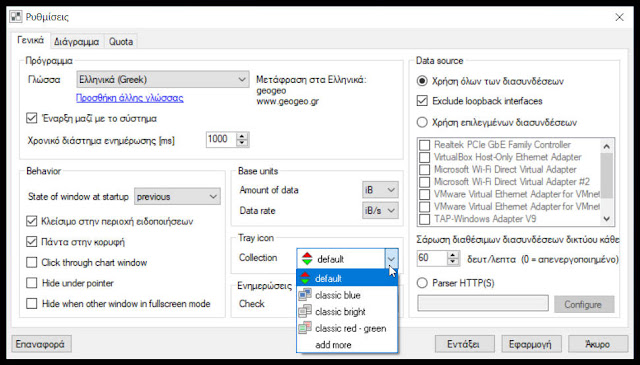Enable Hide when other window in fullscreen mode

[31, 303]
